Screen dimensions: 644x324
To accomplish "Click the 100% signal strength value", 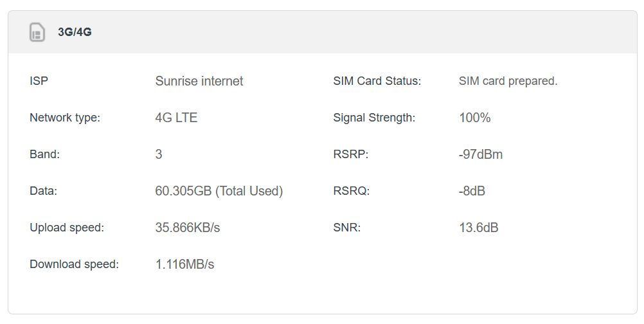I will coord(474,118).
